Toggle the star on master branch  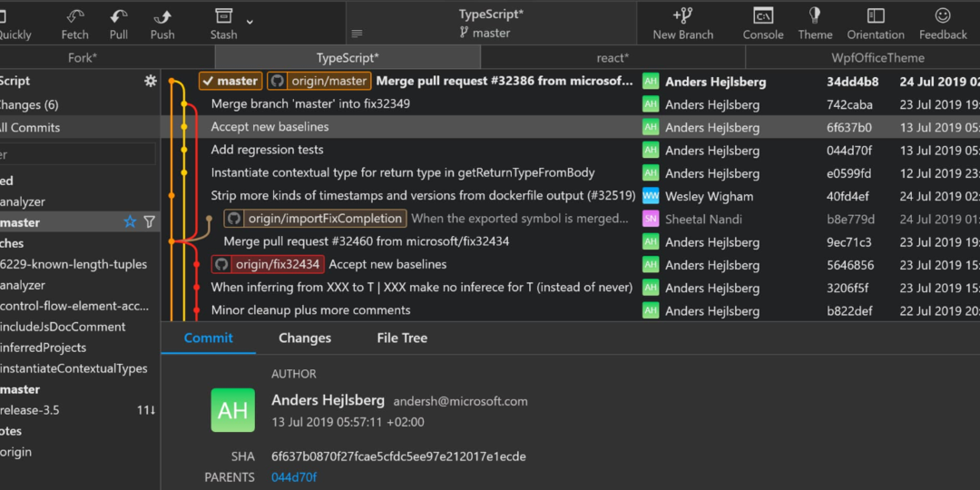130,222
